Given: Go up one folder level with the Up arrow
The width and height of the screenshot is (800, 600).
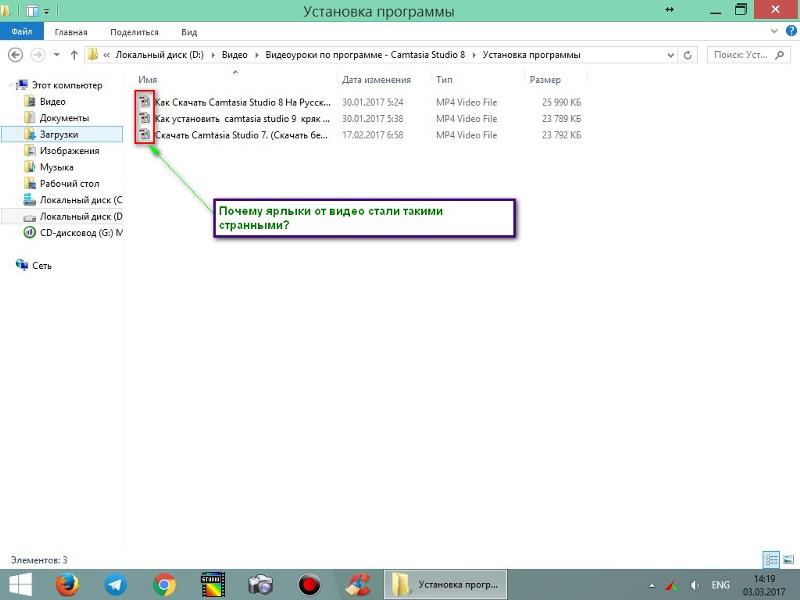Looking at the screenshot, I should coord(74,55).
